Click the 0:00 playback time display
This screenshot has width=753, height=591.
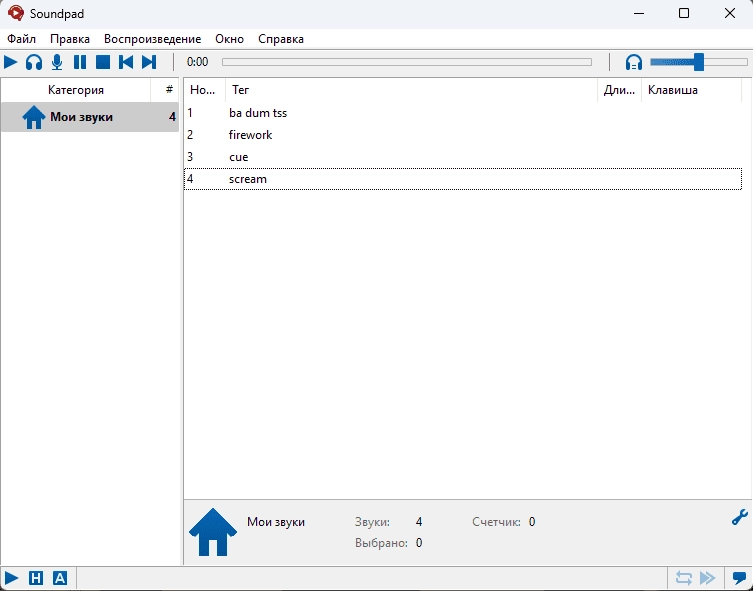point(197,62)
